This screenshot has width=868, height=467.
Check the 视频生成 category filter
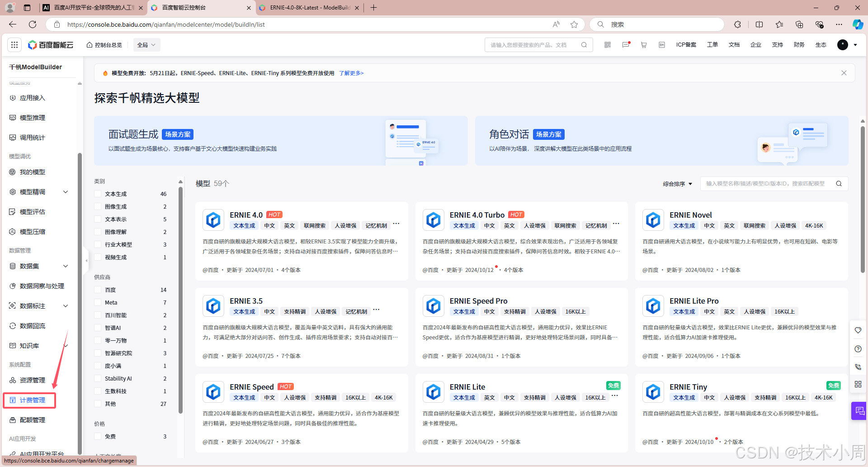(x=98, y=257)
